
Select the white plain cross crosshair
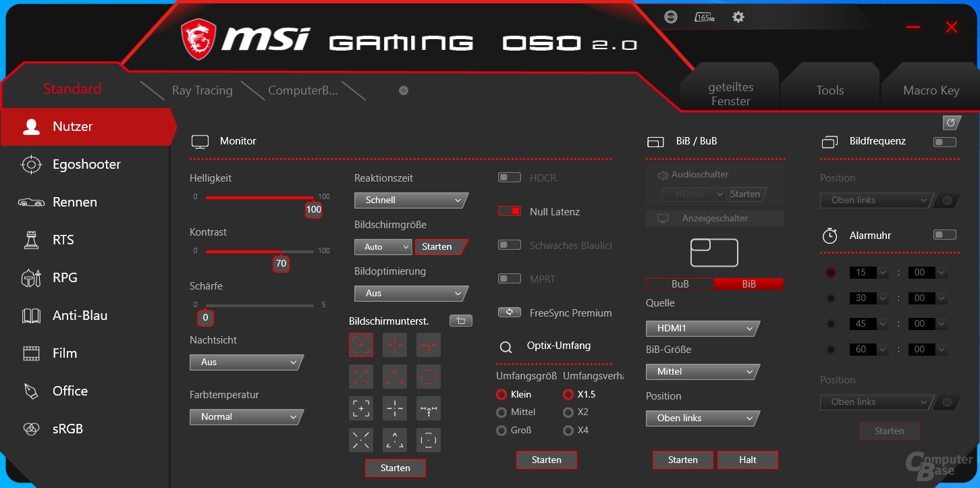point(395,408)
